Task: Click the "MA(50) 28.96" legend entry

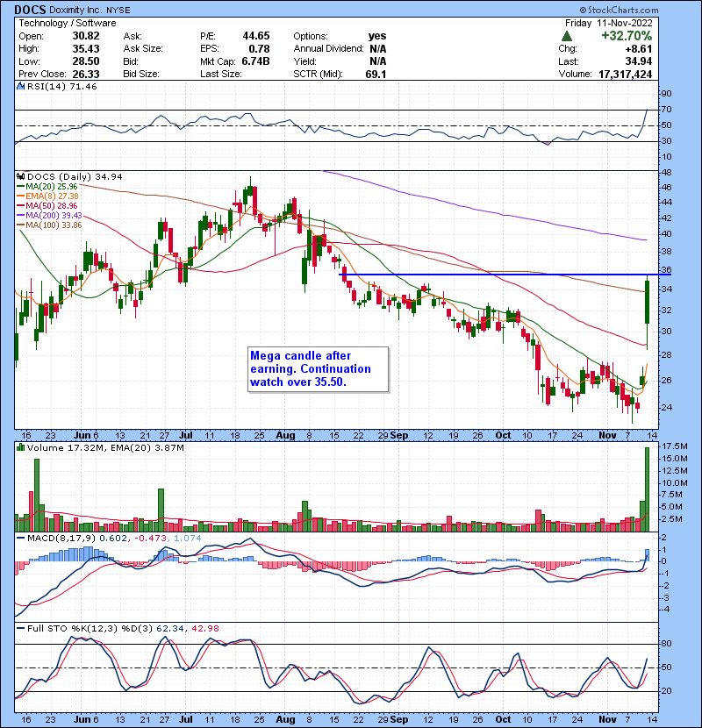Action: coord(52,205)
